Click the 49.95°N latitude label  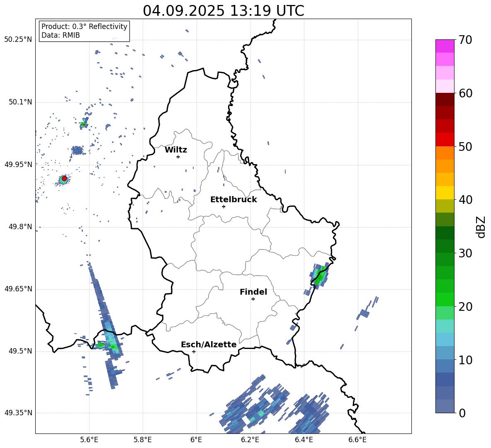[x=18, y=164]
